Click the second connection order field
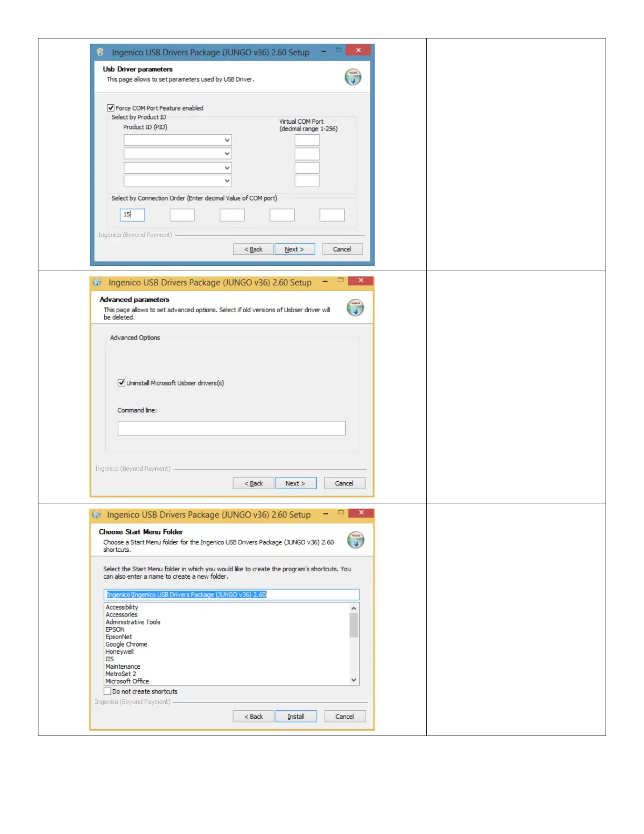644x834 pixels. (x=183, y=215)
